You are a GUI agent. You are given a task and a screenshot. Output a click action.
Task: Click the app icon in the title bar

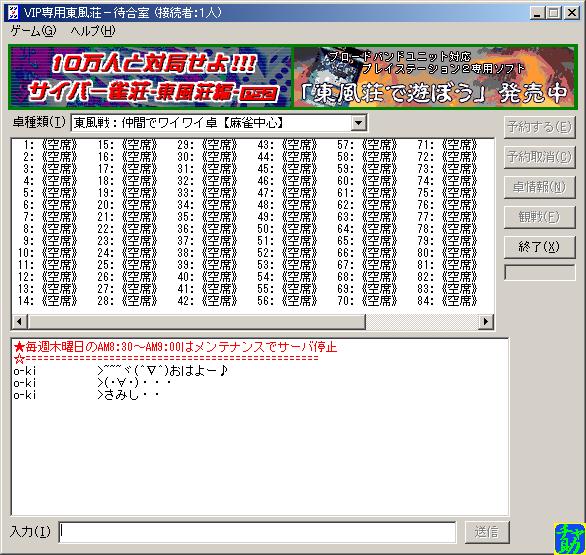[x=13, y=13]
